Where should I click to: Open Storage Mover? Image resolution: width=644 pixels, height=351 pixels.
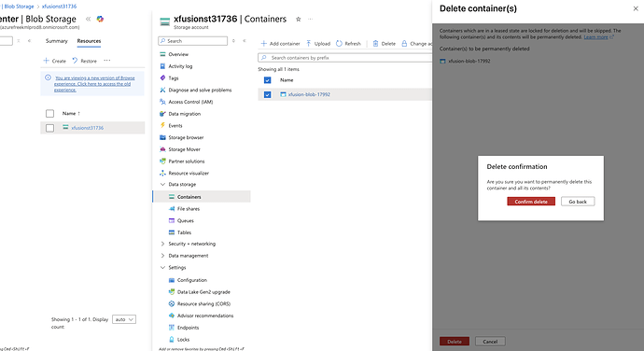coord(184,149)
